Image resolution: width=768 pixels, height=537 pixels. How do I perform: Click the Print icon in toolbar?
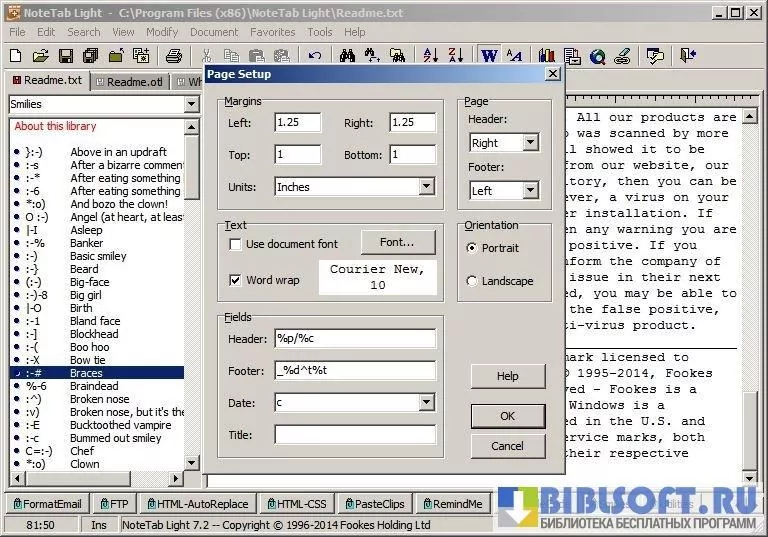pos(173,56)
